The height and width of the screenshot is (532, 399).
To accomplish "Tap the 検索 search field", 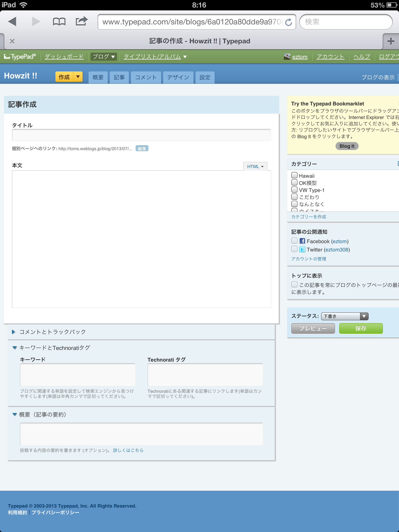I will [346, 22].
